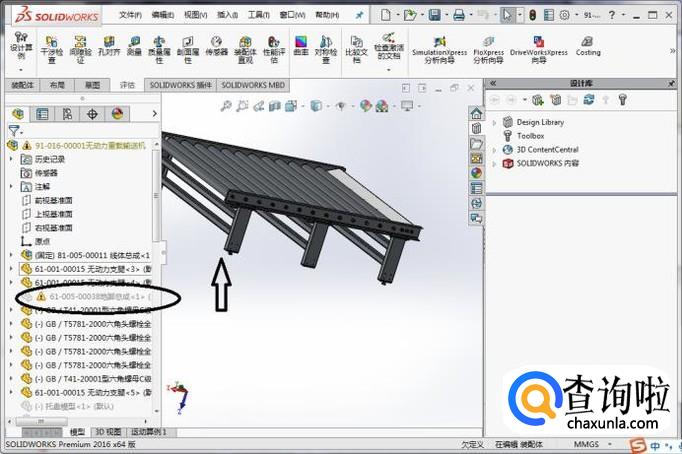The height and width of the screenshot is (454, 682).
Task: Select the 3D 视图 bottom tab
Action: click(x=109, y=432)
